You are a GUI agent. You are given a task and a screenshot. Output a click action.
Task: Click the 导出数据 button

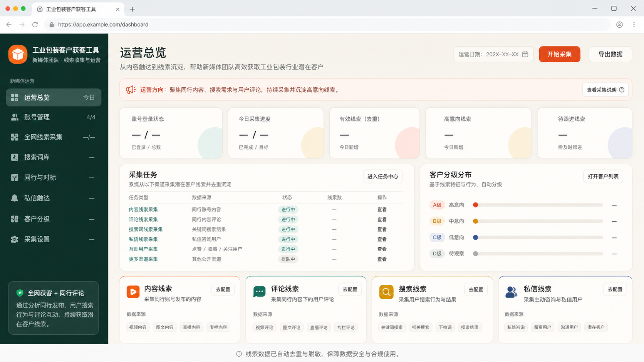click(x=610, y=54)
